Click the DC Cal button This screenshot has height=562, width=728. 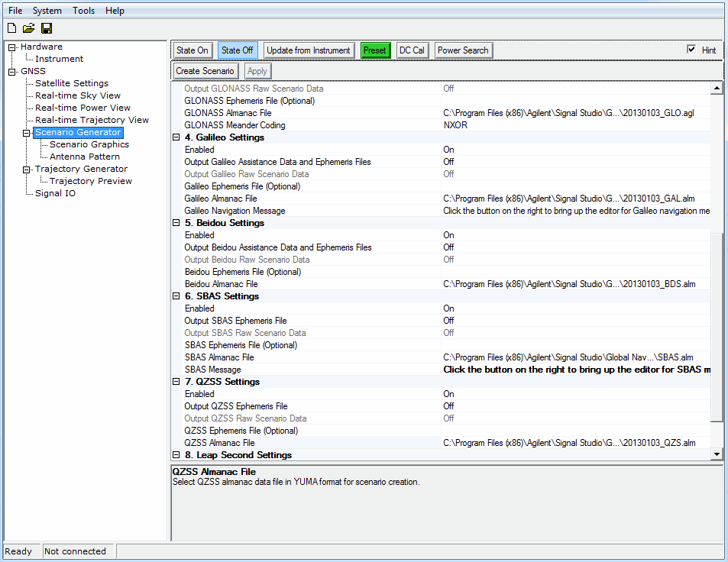click(412, 50)
